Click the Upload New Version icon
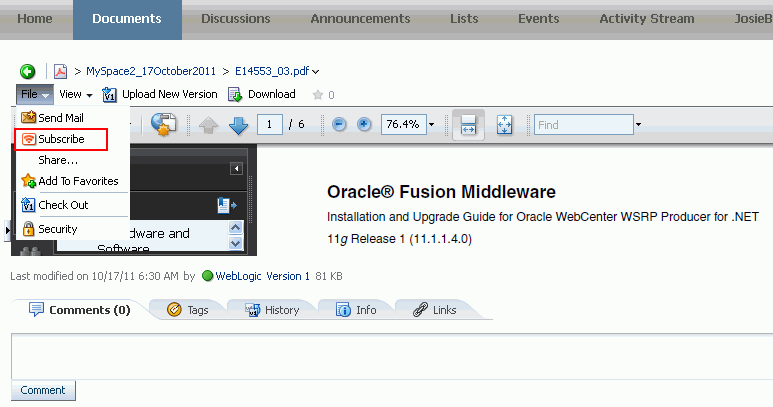This screenshot has width=773, height=407. coord(109,95)
